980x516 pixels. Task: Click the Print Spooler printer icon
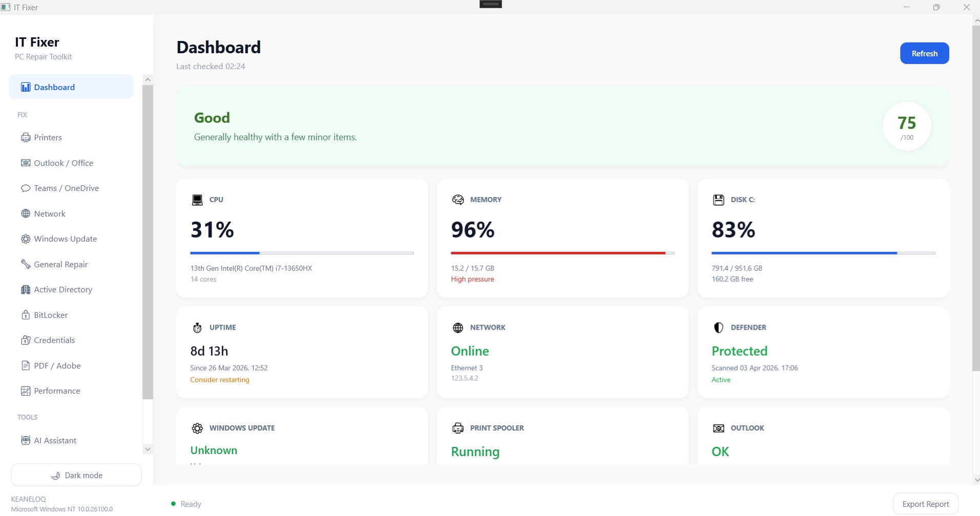point(458,428)
